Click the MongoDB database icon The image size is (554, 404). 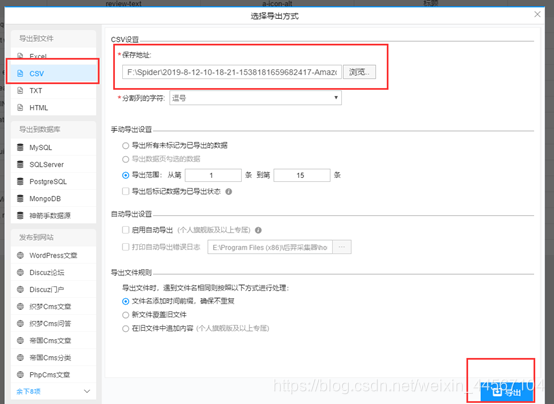[20, 198]
